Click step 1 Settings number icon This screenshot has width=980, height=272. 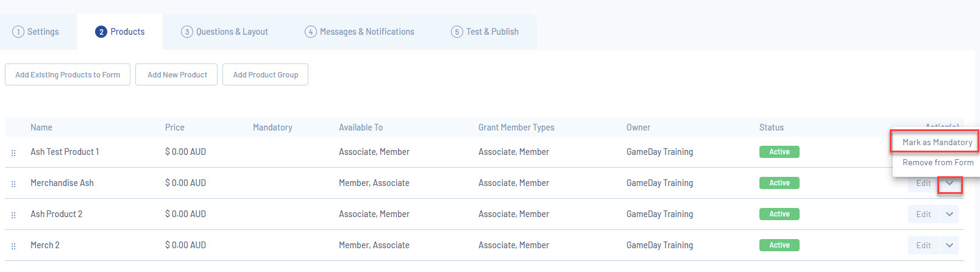pos(18,32)
